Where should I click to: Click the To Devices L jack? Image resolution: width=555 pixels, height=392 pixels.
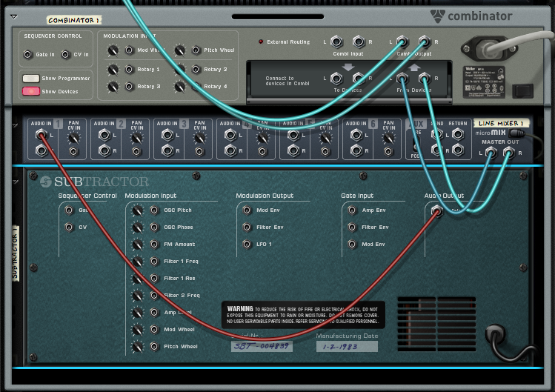click(336, 79)
